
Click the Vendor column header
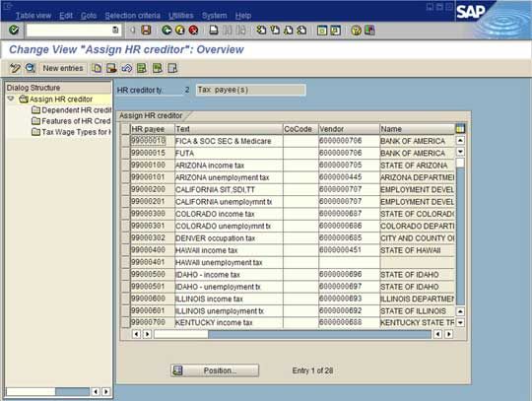coord(349,129)
